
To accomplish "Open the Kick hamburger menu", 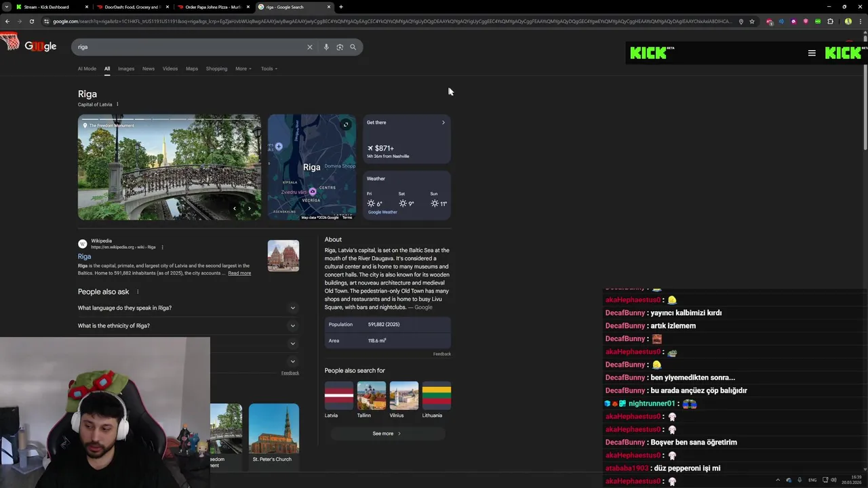I will tap(812, 53).
